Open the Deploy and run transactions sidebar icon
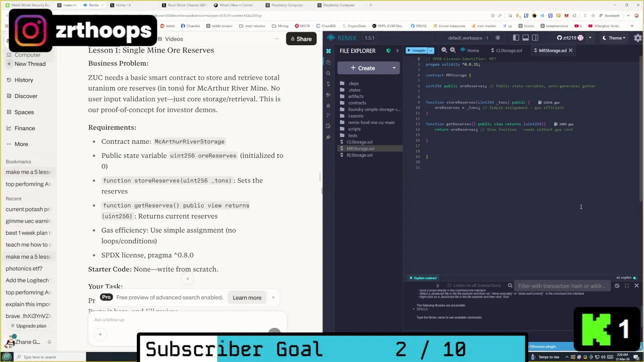The width and height of the screenshot is (644, 362). 329,95
